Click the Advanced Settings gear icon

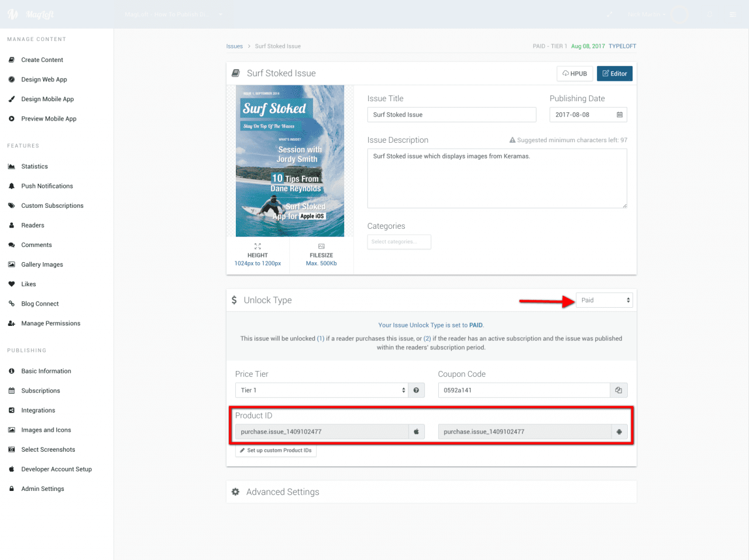click(235, 492)
